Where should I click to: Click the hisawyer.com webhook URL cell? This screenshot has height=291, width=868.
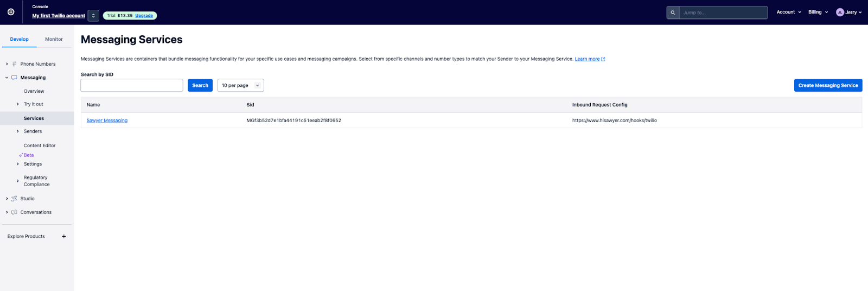click(x=615, y=121)
